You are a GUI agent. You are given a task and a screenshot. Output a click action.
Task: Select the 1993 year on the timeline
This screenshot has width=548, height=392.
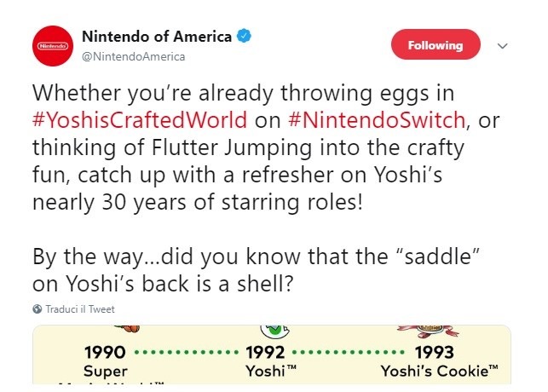point(434,352)
